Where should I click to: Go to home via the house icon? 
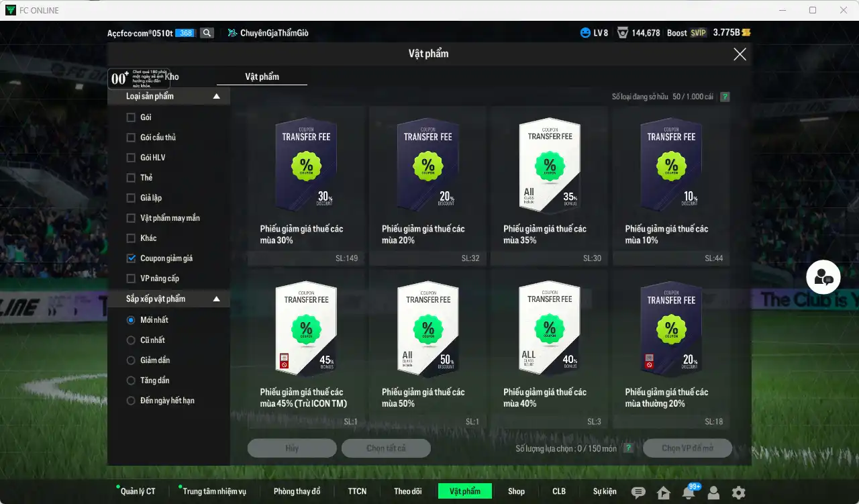(664, 493)
